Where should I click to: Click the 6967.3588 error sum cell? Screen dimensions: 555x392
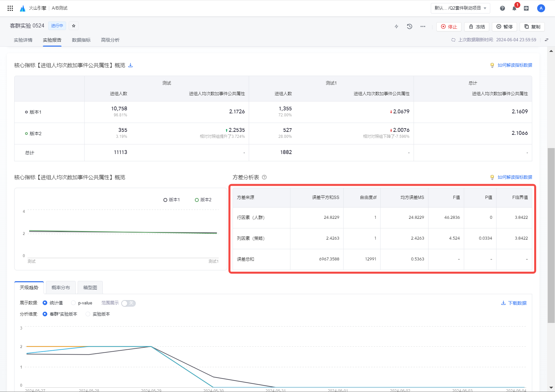pyautogui.click(x=329, y=259)
